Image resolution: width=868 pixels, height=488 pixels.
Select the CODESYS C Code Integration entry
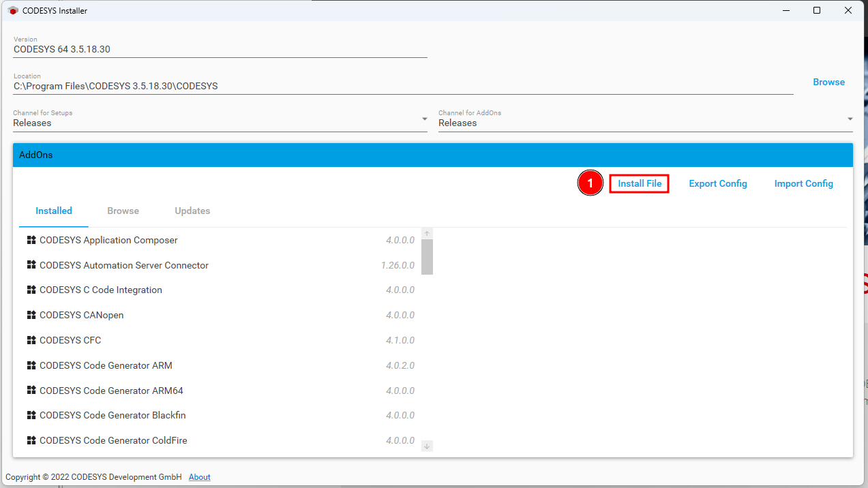tap(220, 290)
